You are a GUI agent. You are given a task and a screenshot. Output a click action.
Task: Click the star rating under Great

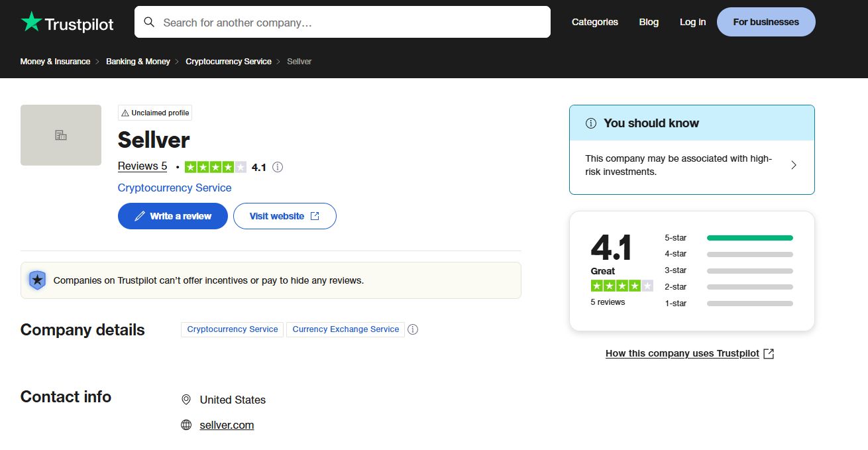(x=622, y=286)
